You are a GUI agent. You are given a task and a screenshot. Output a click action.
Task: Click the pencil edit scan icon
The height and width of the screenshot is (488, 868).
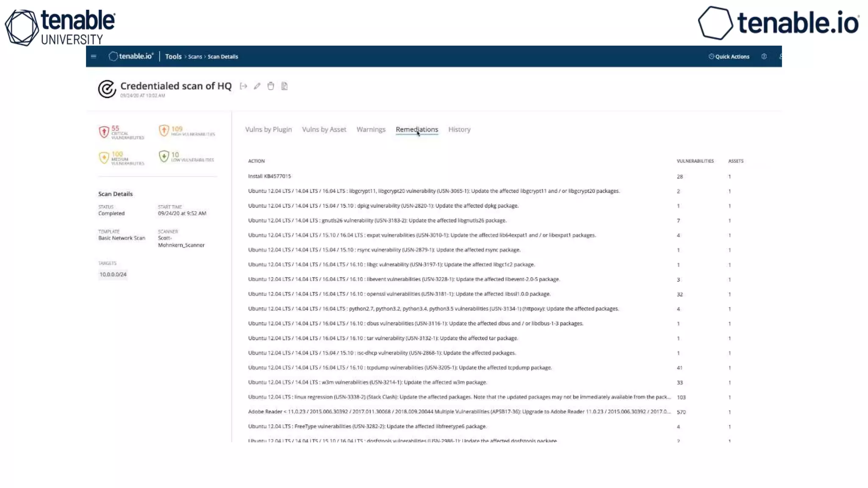257,86
